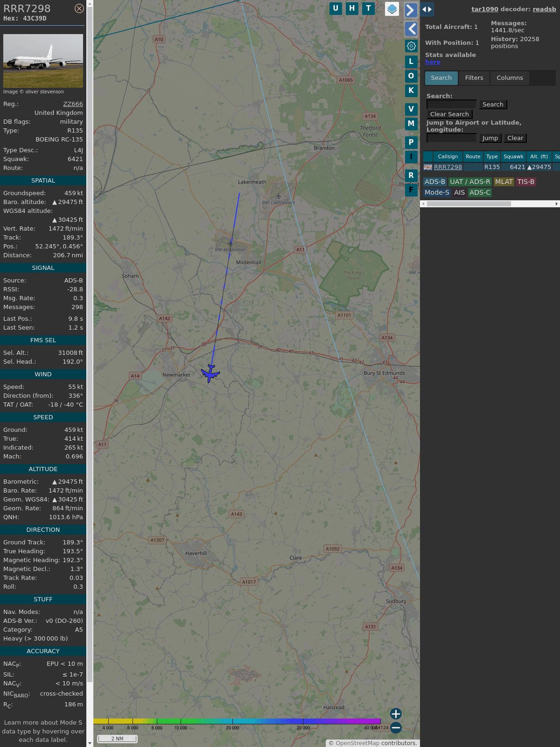Click the ACCURACY section header
Image resolution: width=560 pixels, height=747 pixels.
coord(43,651)
